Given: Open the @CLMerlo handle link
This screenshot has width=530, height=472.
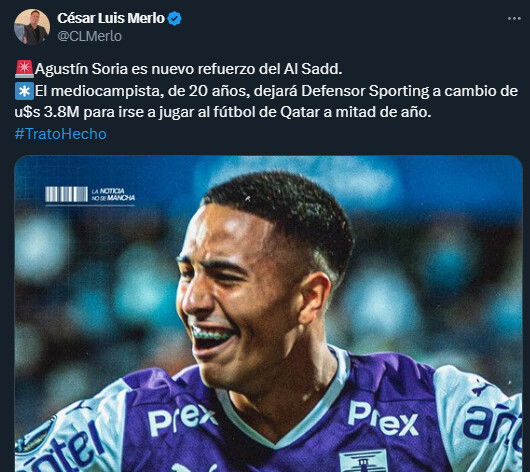Looking at the screenshot, I should pos(89,36).
